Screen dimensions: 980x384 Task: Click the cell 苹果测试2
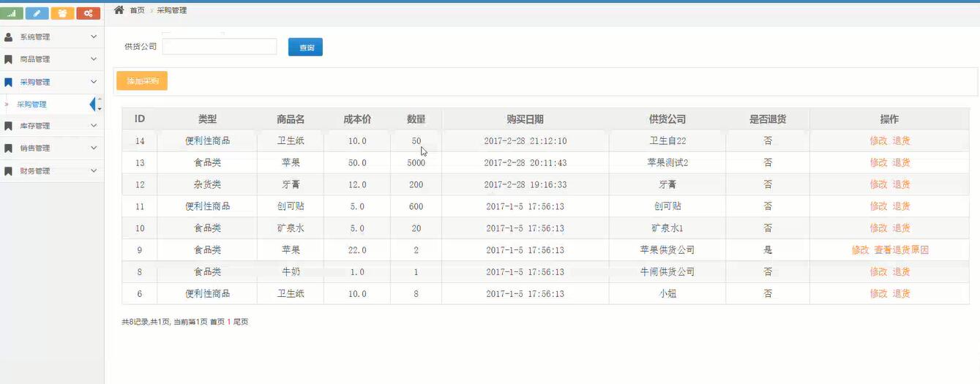pyautogui.click(x=667, y=162)
